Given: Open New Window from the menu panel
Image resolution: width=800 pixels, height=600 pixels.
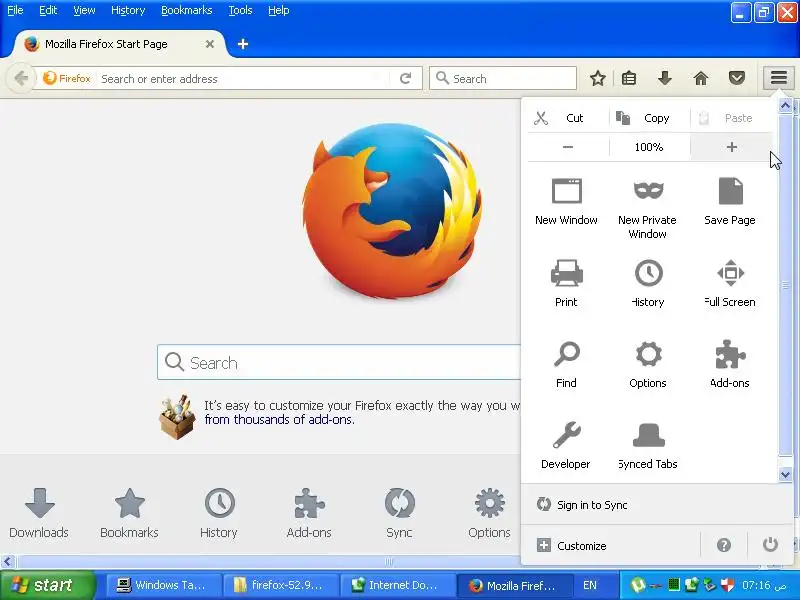Looking at the screenshot, I should (566, 202).
